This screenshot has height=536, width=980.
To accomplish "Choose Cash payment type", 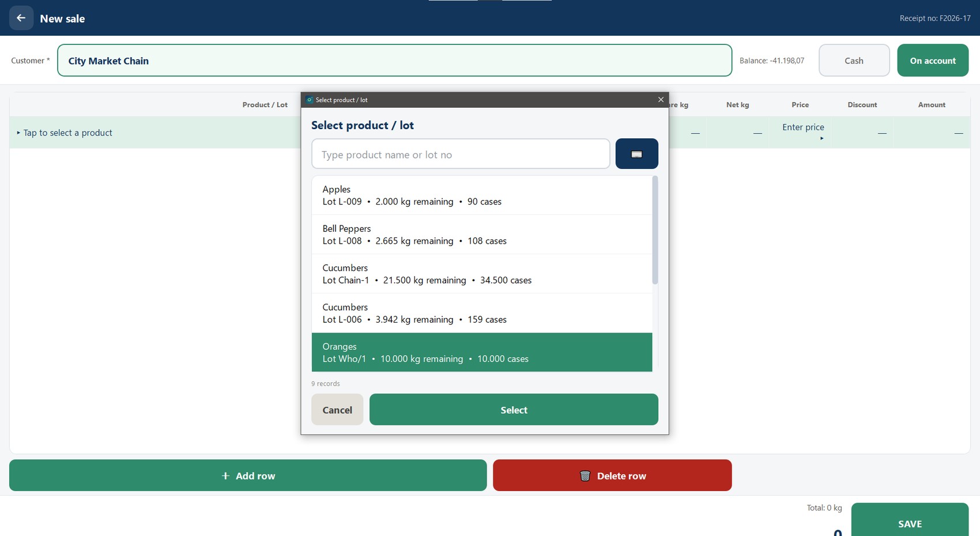I will (854, 61).
